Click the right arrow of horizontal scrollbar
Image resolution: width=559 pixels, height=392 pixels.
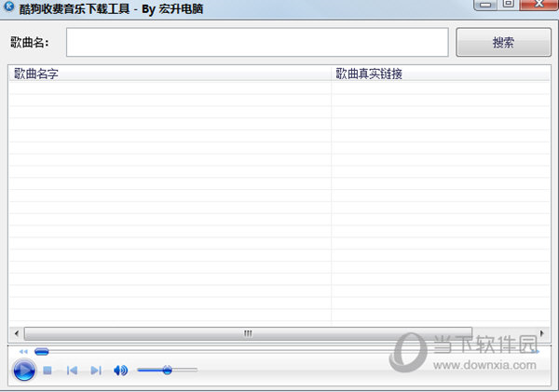[542, 333]
